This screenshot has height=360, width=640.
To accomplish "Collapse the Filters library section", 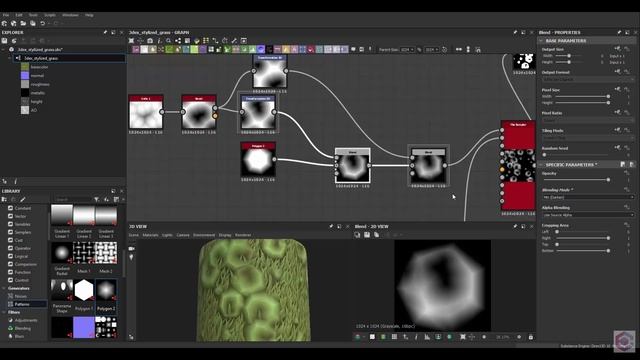I will point(4,312).
